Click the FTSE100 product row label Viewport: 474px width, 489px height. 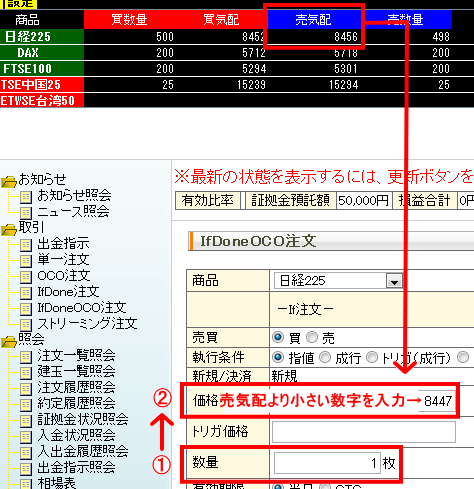(42, 69)
